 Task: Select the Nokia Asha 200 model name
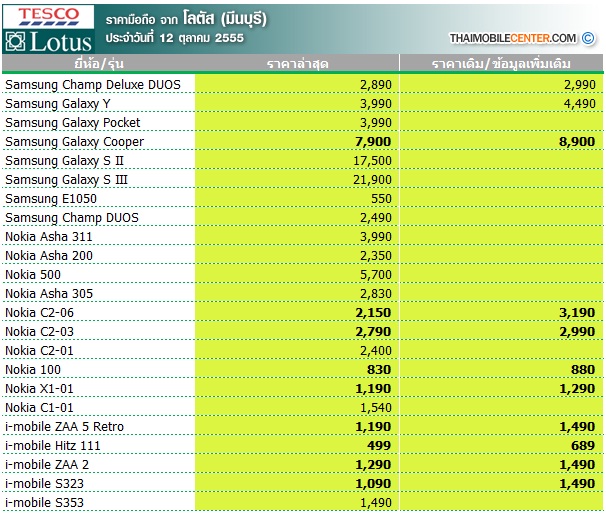49,255
